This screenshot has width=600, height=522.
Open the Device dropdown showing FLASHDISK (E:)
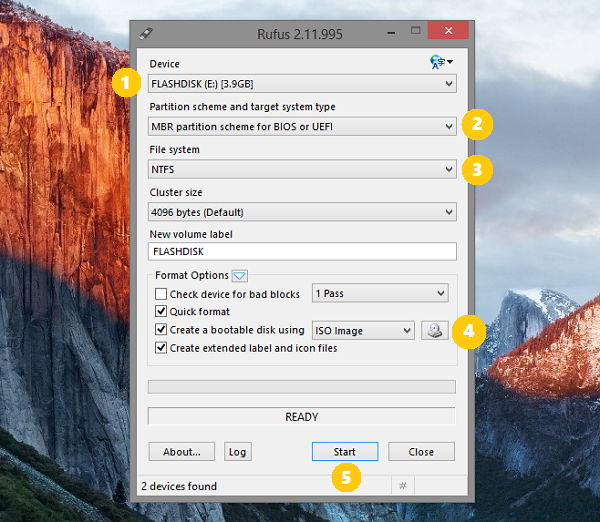[302, 84]
